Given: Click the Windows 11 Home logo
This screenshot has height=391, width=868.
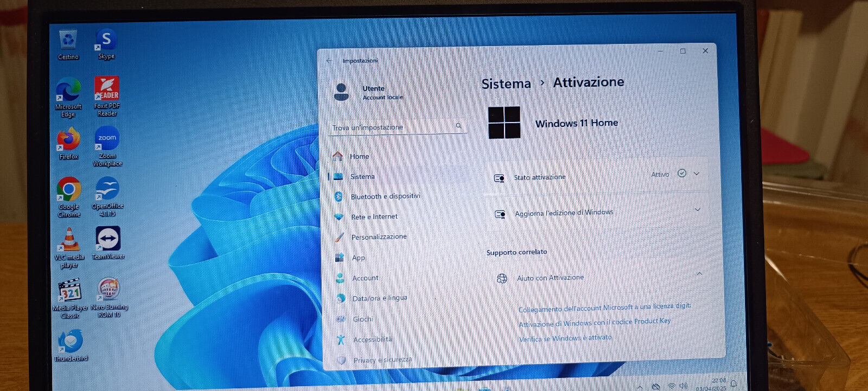Looking at the screenshot, I should point(504,123).
